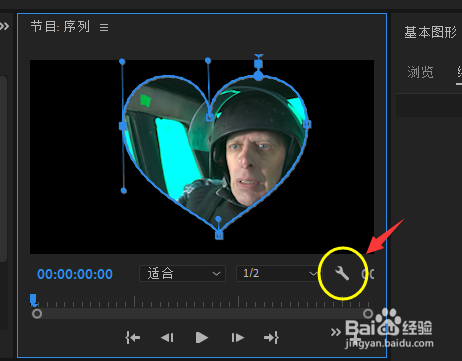Select the heart mask bottom tip anchor point
The width and height of the screenshot is (462, 361).
click(219, 235)
